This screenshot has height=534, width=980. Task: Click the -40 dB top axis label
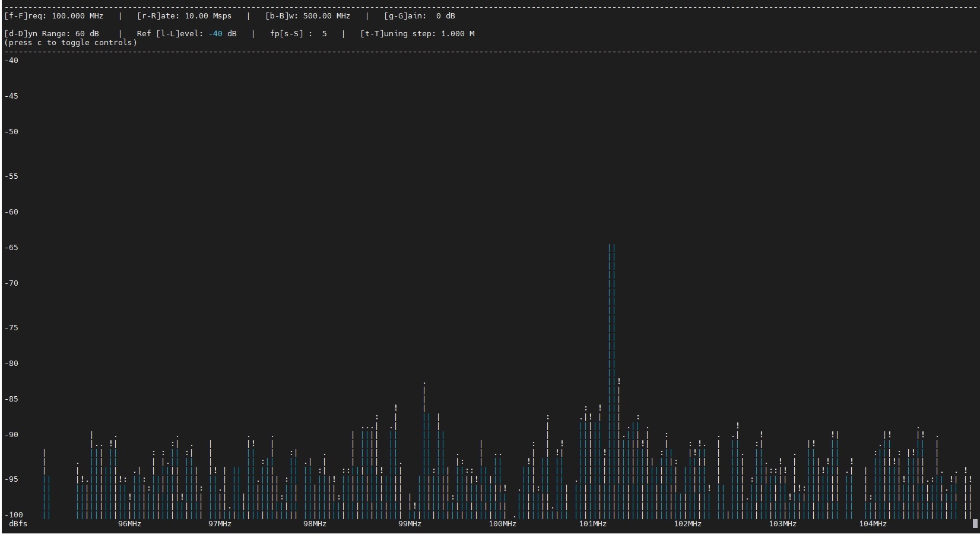click(11, 61)
